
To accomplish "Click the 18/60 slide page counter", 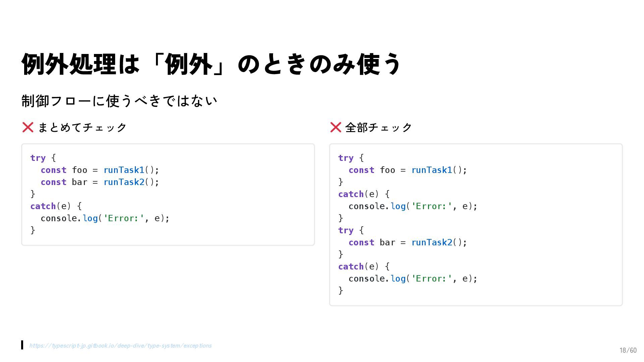I will [628, 350].
